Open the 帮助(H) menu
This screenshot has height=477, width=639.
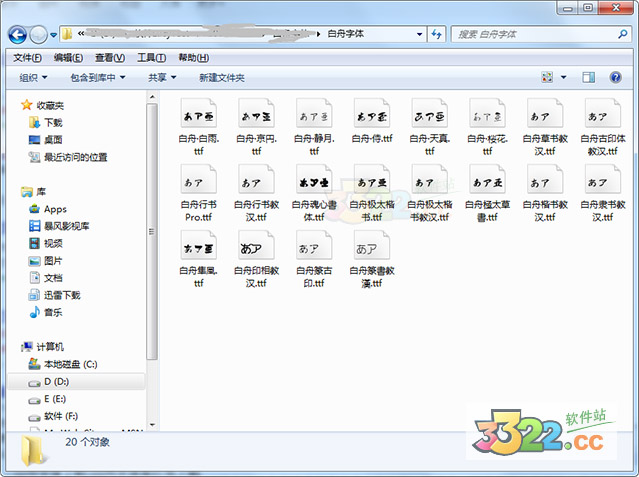point(194,58)
